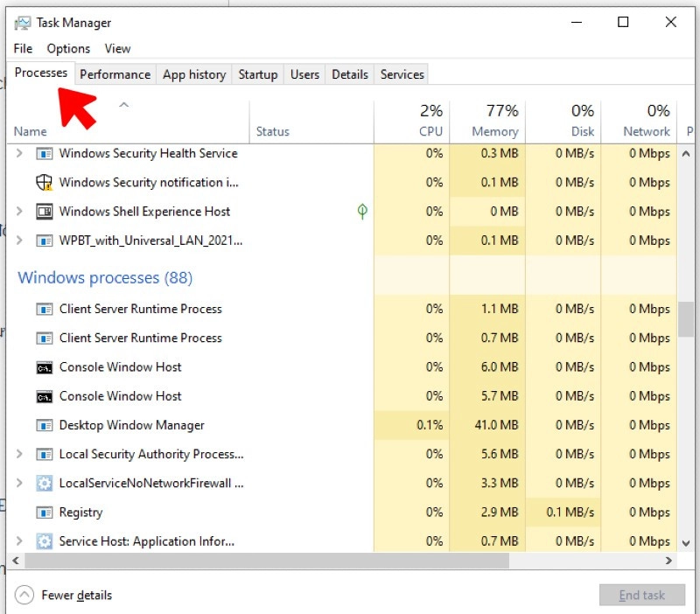Select "Windows Shell Experience Host" process name
The width and height of the screenshot is (700, 614).
tap(144, 212)
